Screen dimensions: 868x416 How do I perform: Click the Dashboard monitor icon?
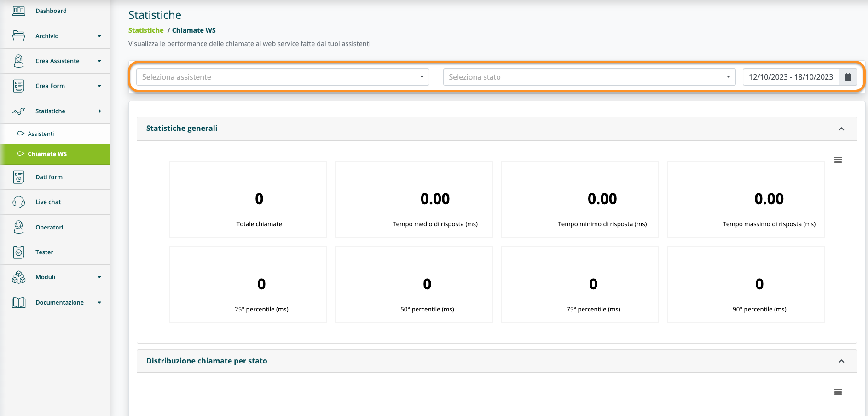(x=19, y=11)
